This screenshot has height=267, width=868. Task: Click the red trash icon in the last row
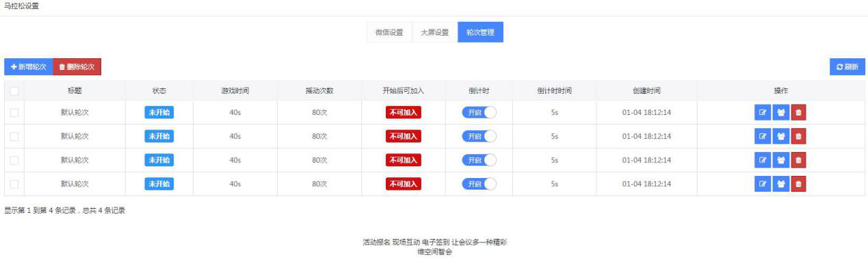(x=798, y=184)
